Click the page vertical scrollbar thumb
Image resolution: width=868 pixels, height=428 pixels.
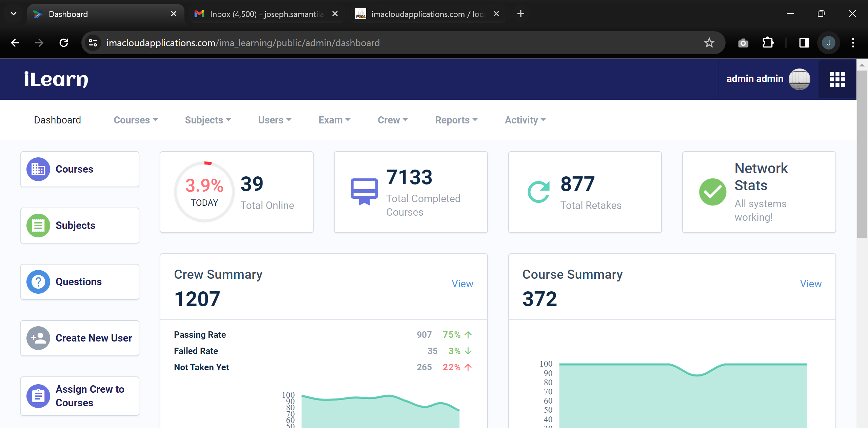pyautogui.click(x=862, y=154)
